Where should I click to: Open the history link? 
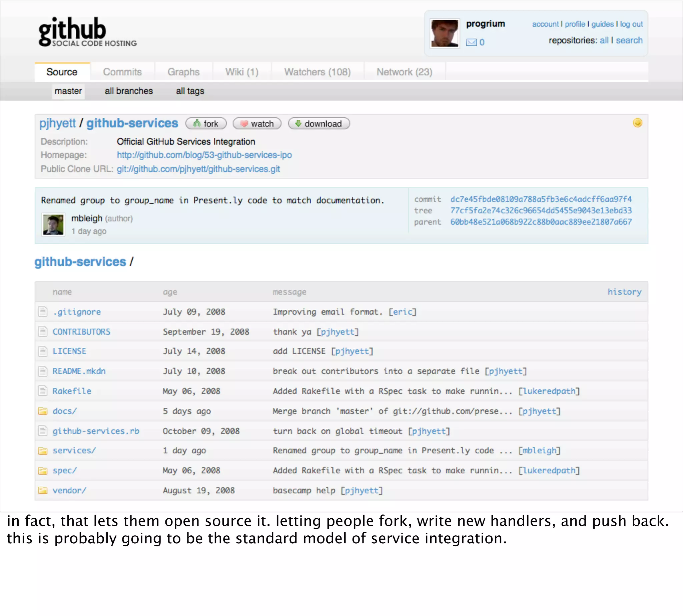click(624, 291)
